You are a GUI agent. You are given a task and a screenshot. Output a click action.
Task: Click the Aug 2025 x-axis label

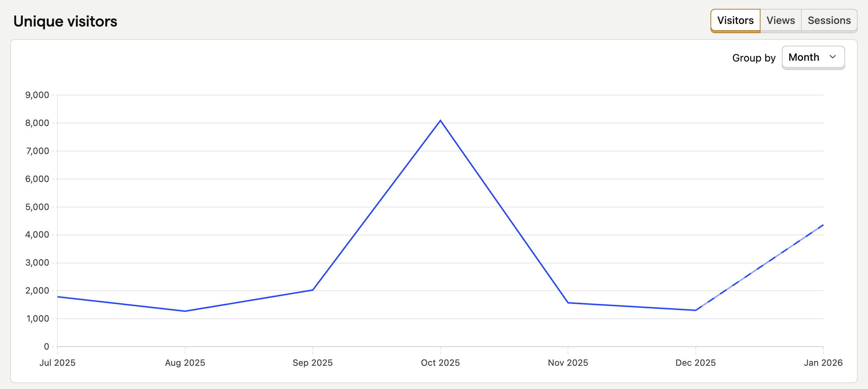pyautogui.click(x=185, y=363)
